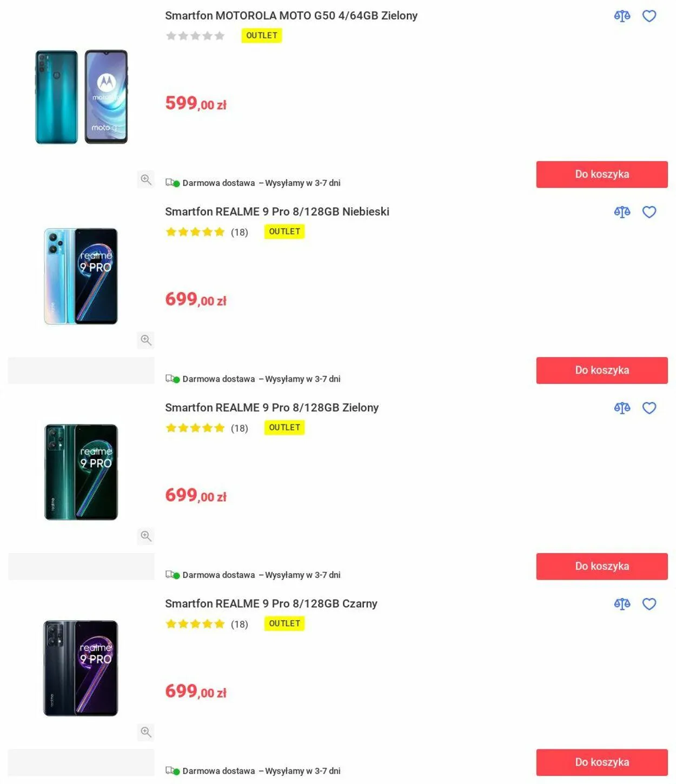The height and width of the screenshot is (784, 676).
Task: Open Smartfon MOTOROLA MOTO G50 4/64GB Zielony title
Action: [x=291, y=16]
